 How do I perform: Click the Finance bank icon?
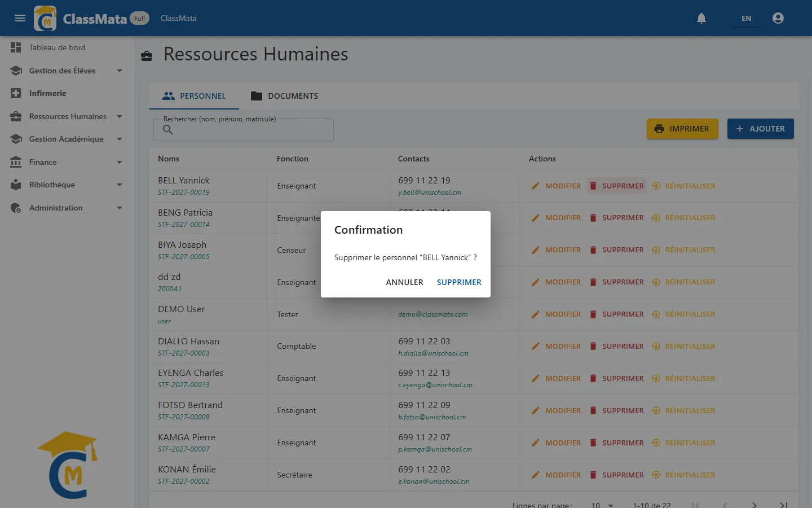coord(16,162)
